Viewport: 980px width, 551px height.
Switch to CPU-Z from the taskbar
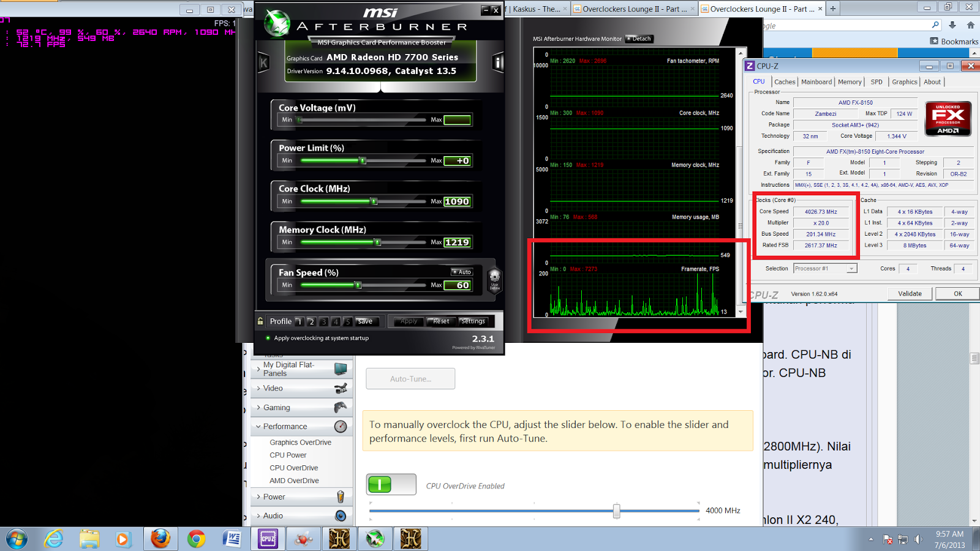click(x=268, y=539)
